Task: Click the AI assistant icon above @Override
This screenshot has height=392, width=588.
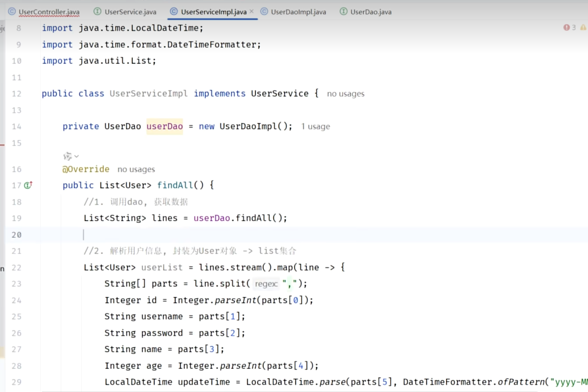Action: (x=67, y=156)
